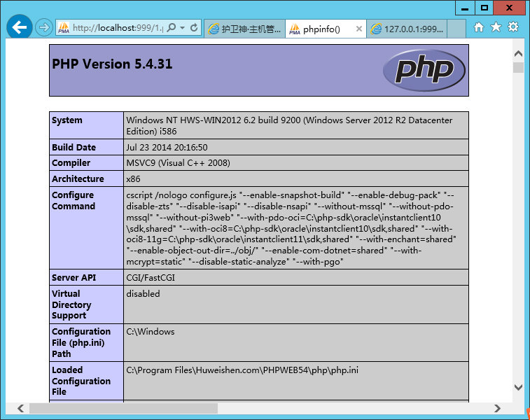Close the phpinfo() tab
Viewport: 530px width, 420px height.
[x=359, y=29]
